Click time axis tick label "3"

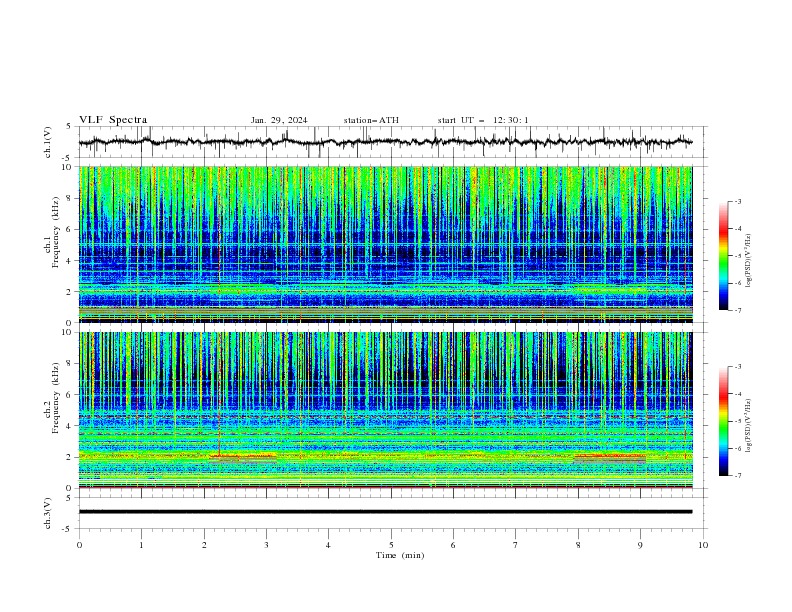tap(266, 545)
